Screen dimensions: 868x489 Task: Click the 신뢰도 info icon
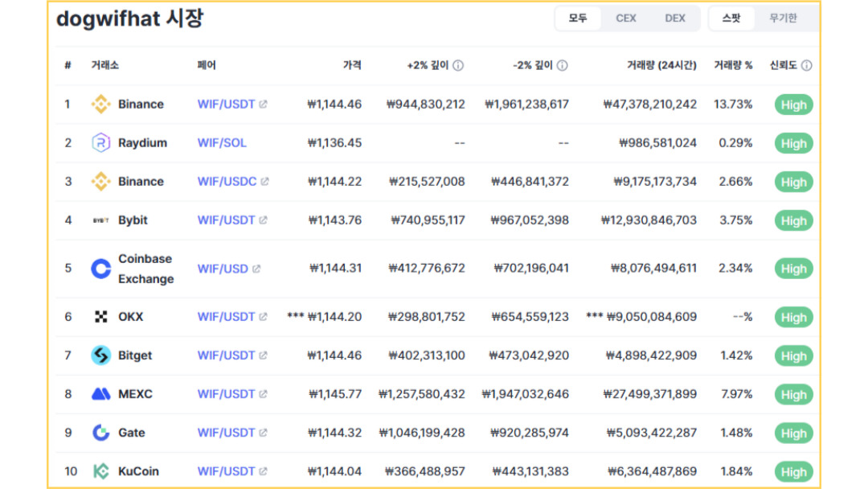[x=807, y=65]
